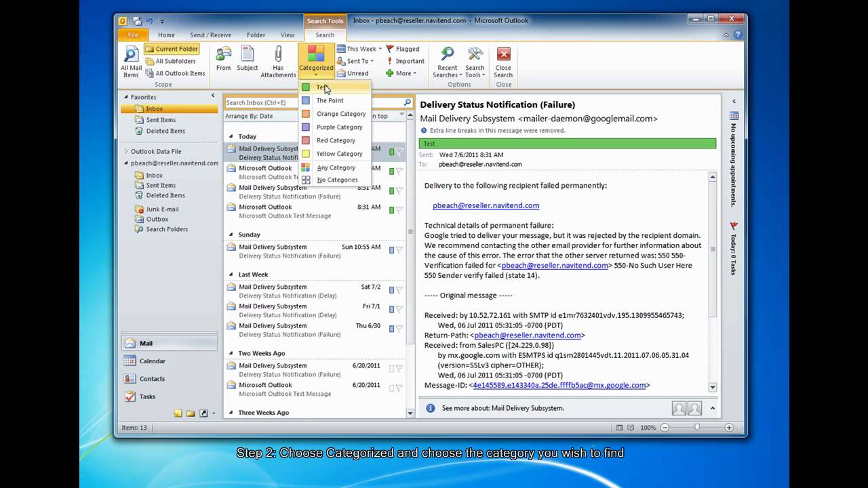The width and height of the screenshot is (868, 488).
Task: Toggle the Has Attachments filter
Action: click(x=278, y=62)
